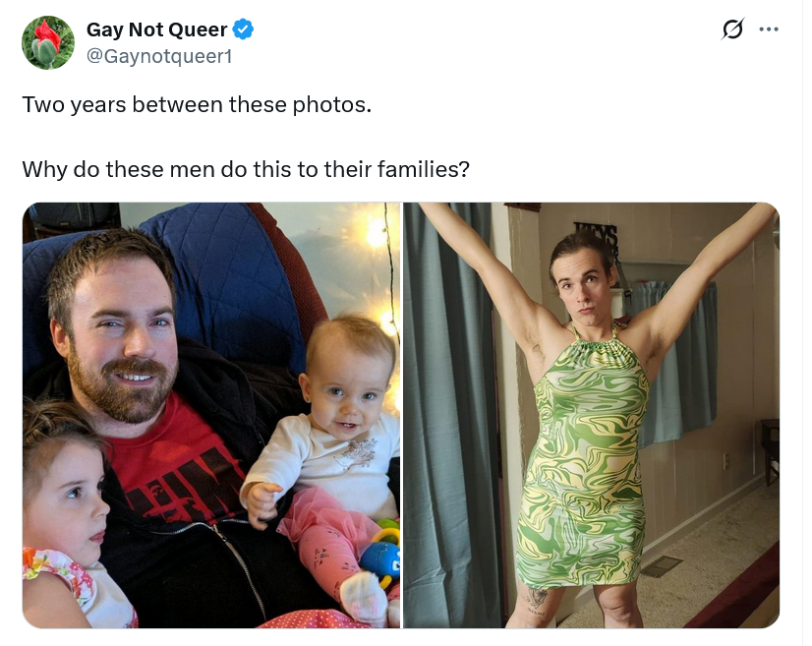Open the three-dot more options menu
The height and width of the screenshot is (646, 812).
769,29
